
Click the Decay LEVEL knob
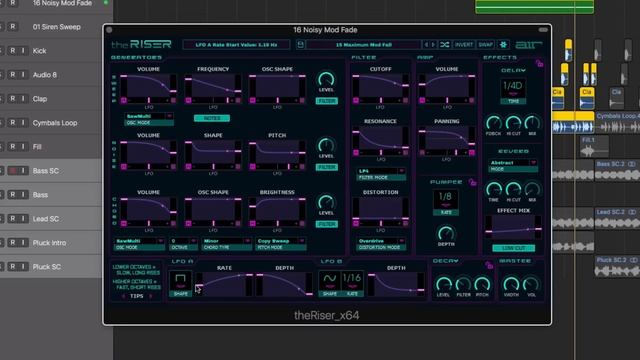[443, 284]
